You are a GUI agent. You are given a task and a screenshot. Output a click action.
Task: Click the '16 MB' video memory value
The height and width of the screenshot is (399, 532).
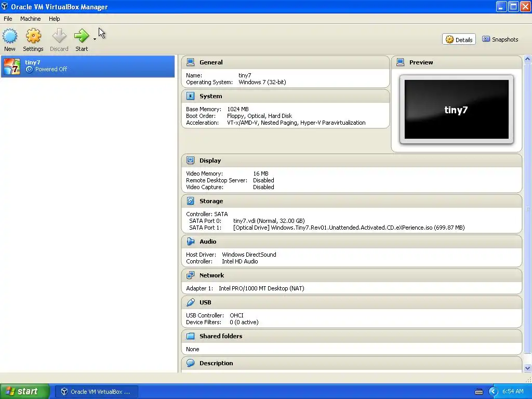(261, 174)
